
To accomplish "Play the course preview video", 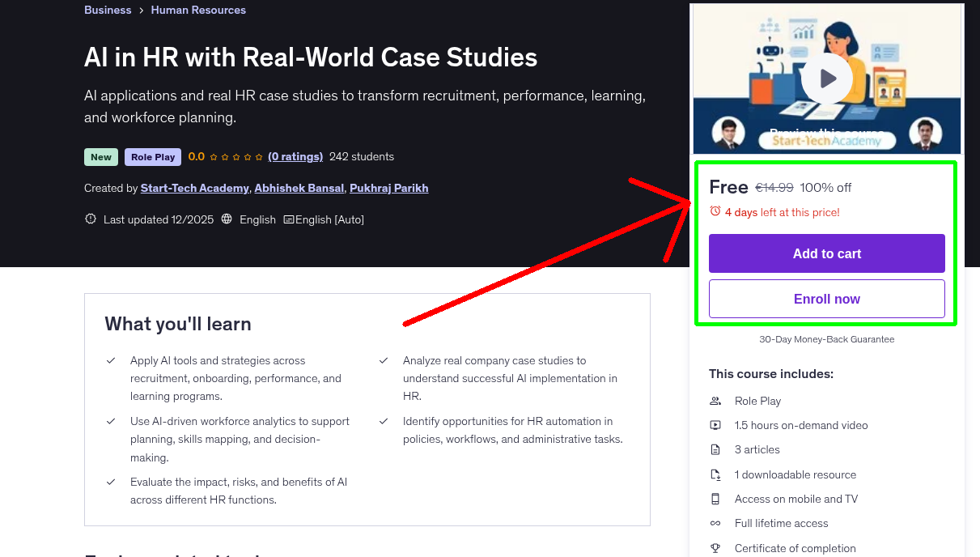I will (826, 78).
